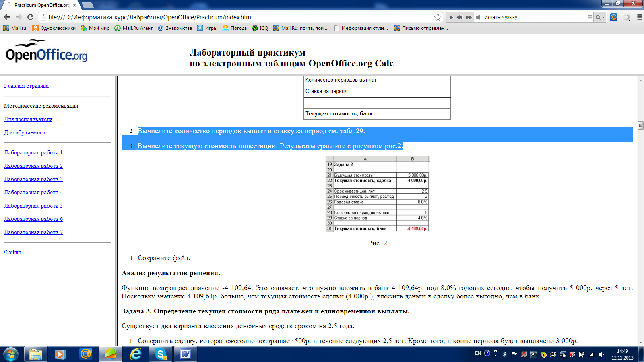Open Microsoft Word from the taskbar

(186, 354)
